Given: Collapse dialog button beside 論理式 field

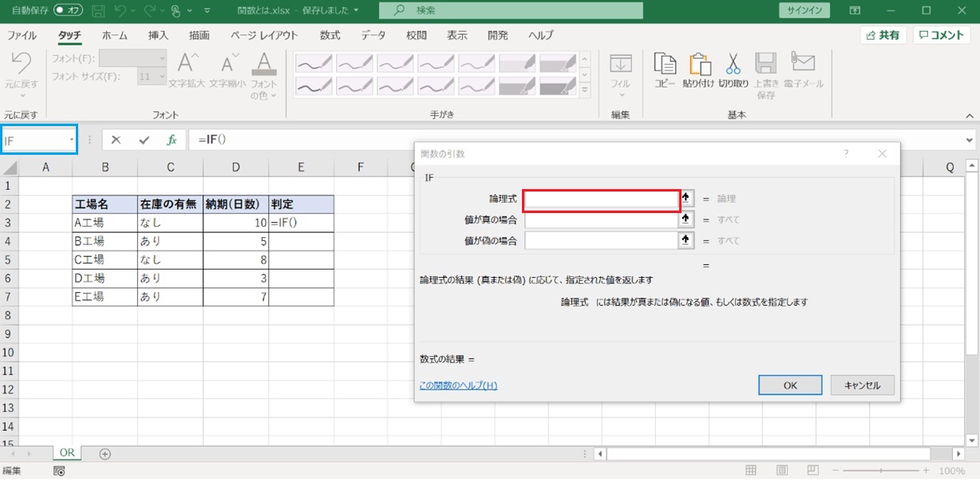Looking at the screenshot, I should [x=686, y=198].
